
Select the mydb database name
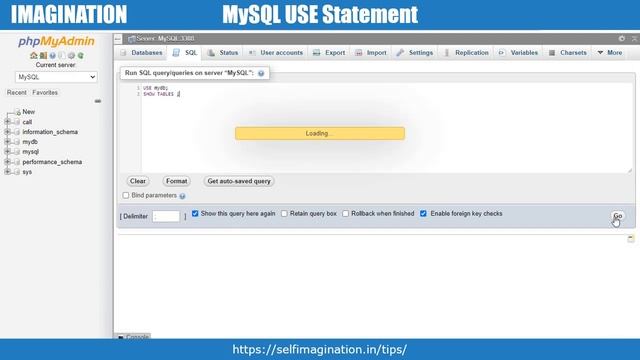[x=30, y=142]
